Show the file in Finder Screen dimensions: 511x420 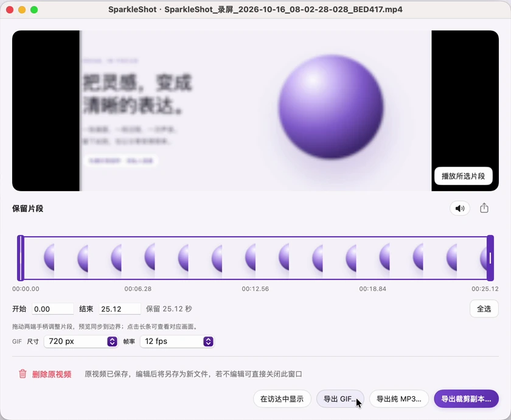click(x=282, y=399)
